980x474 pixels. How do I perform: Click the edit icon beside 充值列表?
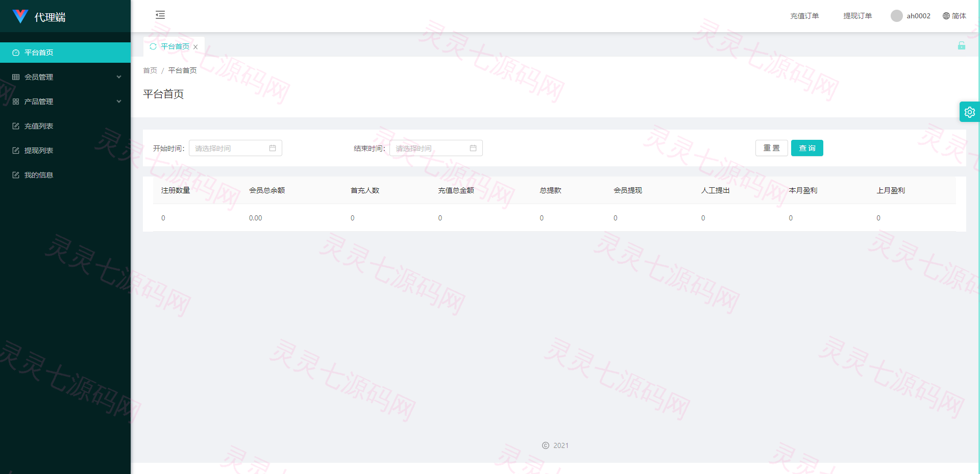pos(16,126)
